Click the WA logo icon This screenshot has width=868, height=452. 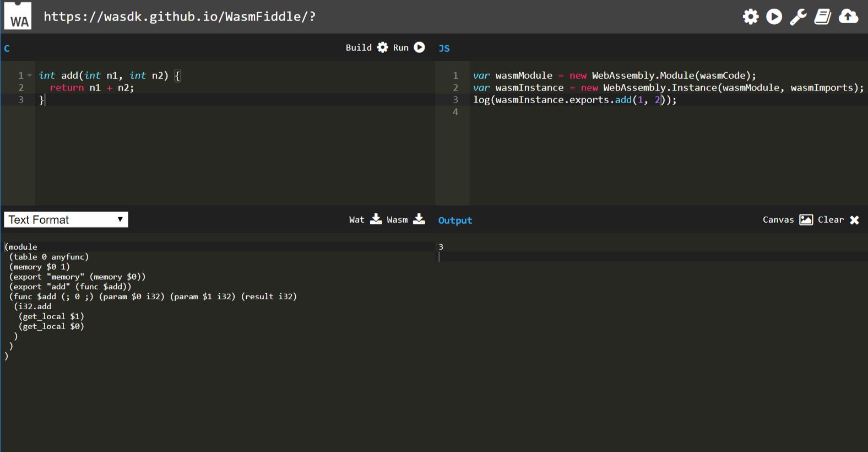(18, 15)
